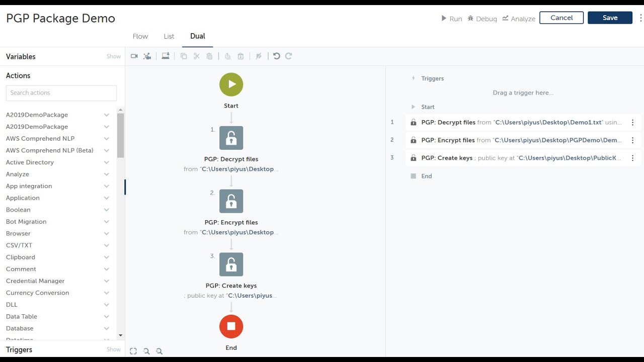Viewport: 644px width, 362px height.
Task: Click the fit-to-screen canvas icon
Action: [x=133, y=351]
